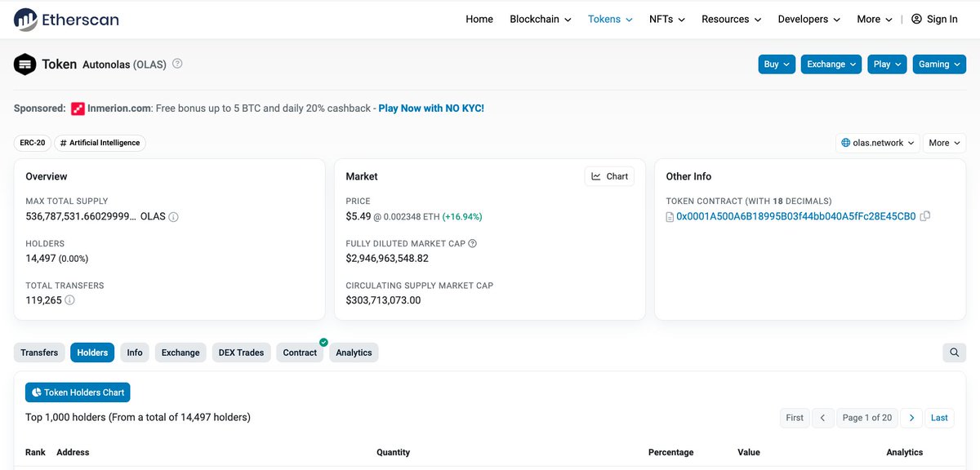This screenshot has width=980, height=470.
Task: Click circulating market cap $303,713,073.00
Action: [x=383, y=300]
